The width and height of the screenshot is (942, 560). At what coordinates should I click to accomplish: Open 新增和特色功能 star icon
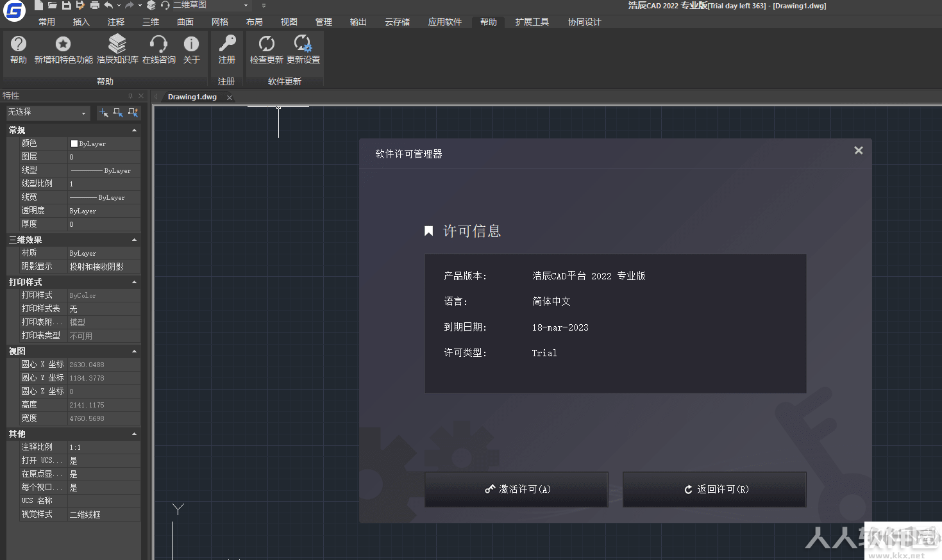(63, 49)
